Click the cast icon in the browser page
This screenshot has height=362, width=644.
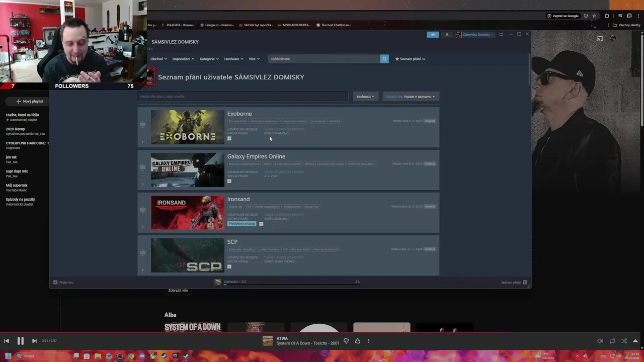click(600, 39)
